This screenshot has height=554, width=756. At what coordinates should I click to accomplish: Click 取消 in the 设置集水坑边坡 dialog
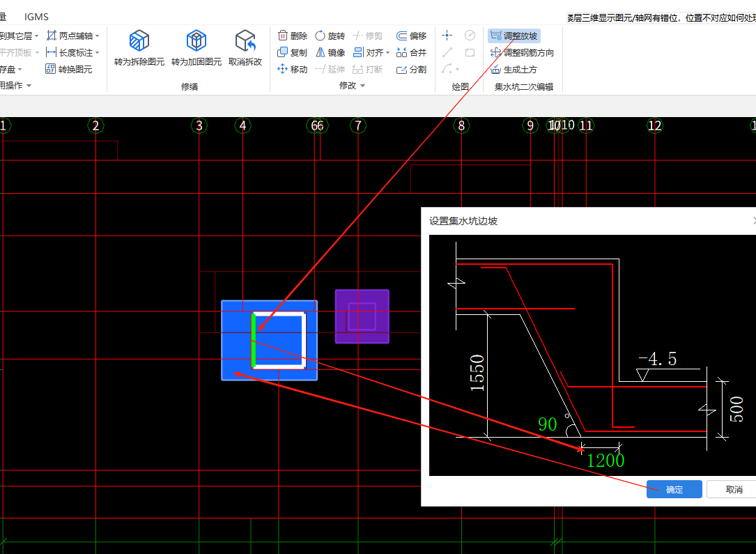[x=733, y=489]
